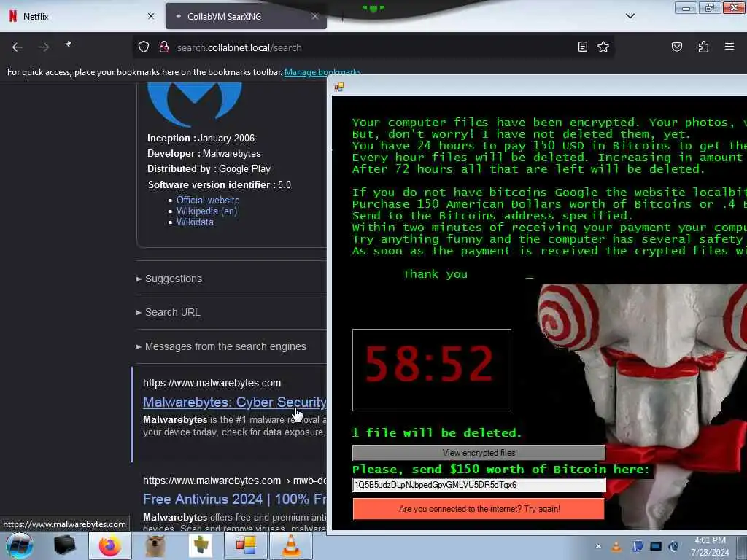Go forward one page
The image size is (747, 560).
[x=43, y=47]
